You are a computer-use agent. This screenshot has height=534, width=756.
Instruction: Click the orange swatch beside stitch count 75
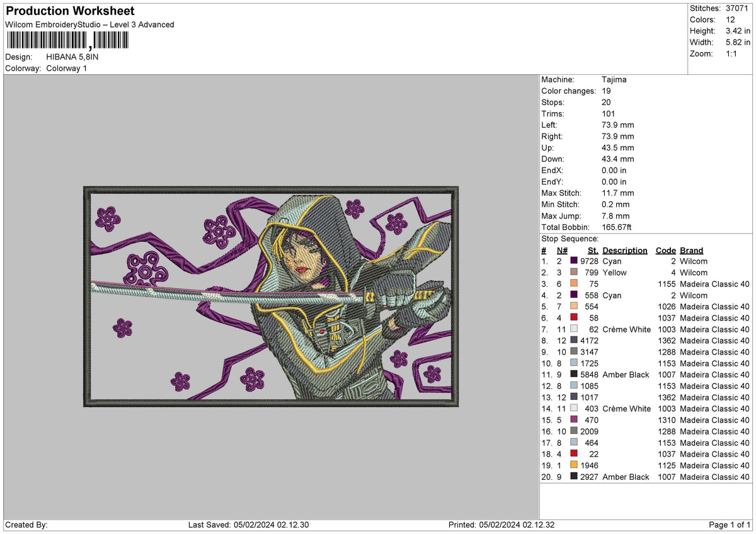click(574, 283)
